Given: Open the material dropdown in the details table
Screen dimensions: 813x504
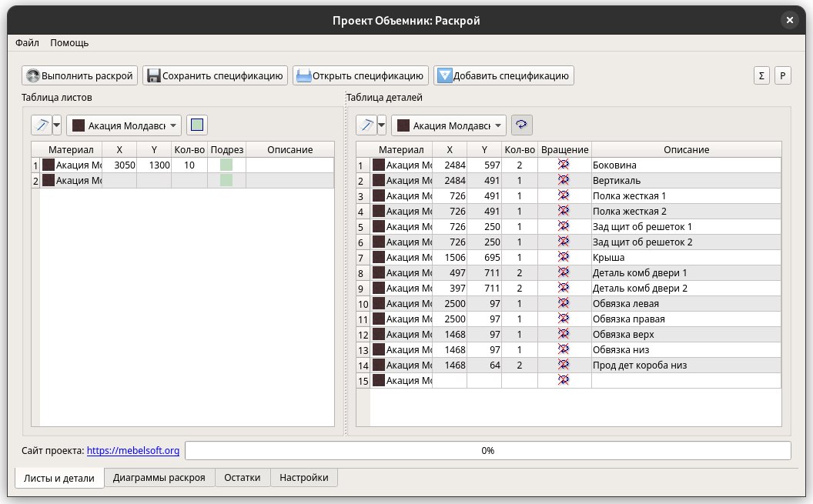Looking at the screenshot, I should pos(450,125).
